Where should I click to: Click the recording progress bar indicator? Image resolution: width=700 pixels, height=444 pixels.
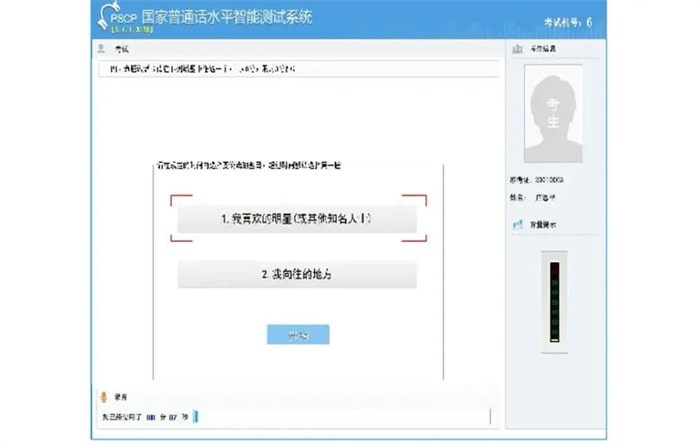point(196,416)
